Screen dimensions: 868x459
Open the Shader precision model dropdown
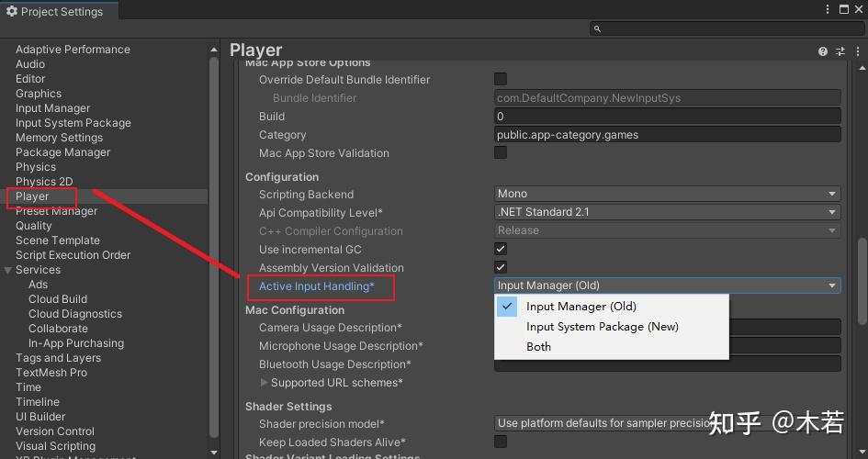coord(667,423)
